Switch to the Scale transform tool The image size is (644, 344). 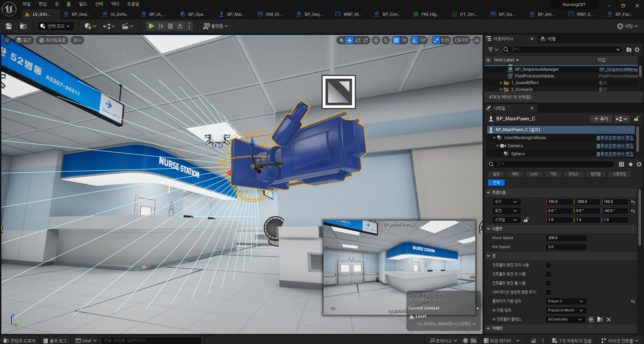click(365, 40)
